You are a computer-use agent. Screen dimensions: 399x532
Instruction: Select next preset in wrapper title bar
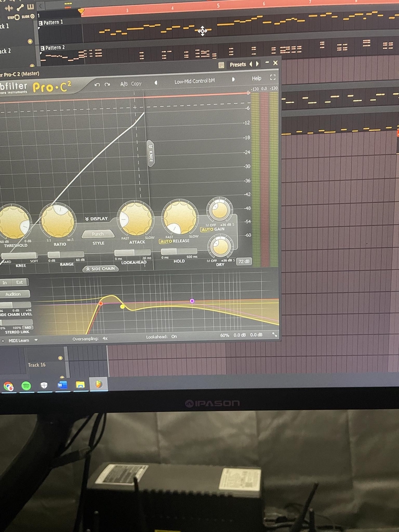(257, 63)
